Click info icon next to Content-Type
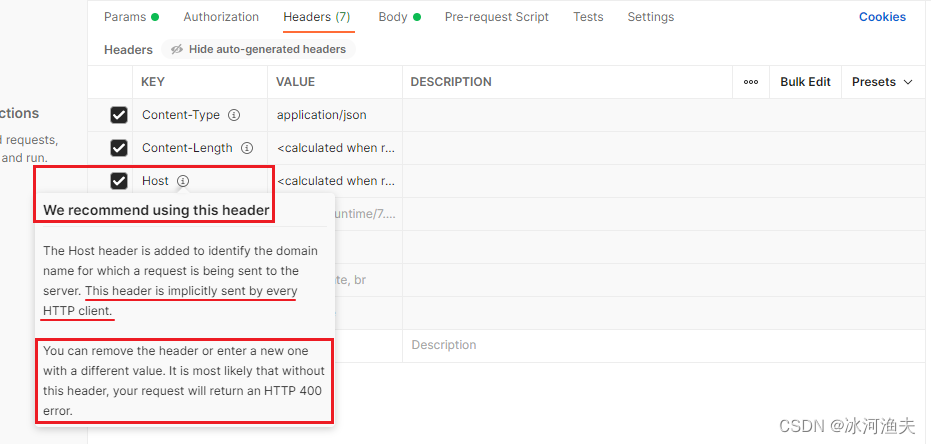Image resolution: width=931 pixels, height=444 pixels. [234, 115]
